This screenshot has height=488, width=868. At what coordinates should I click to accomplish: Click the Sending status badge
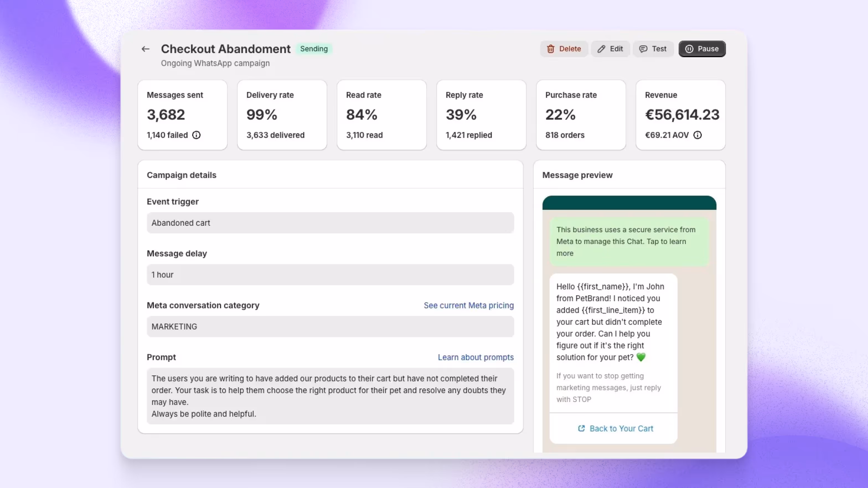[314, 49]
